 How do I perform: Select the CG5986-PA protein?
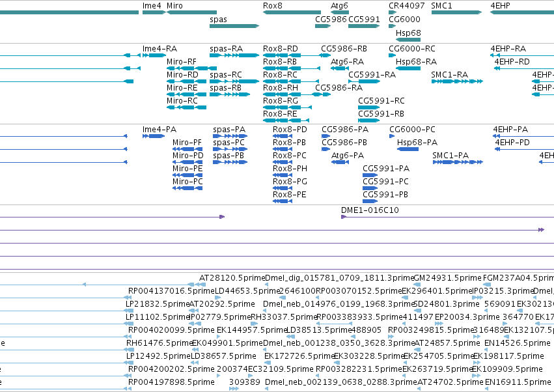pos(325,136)
